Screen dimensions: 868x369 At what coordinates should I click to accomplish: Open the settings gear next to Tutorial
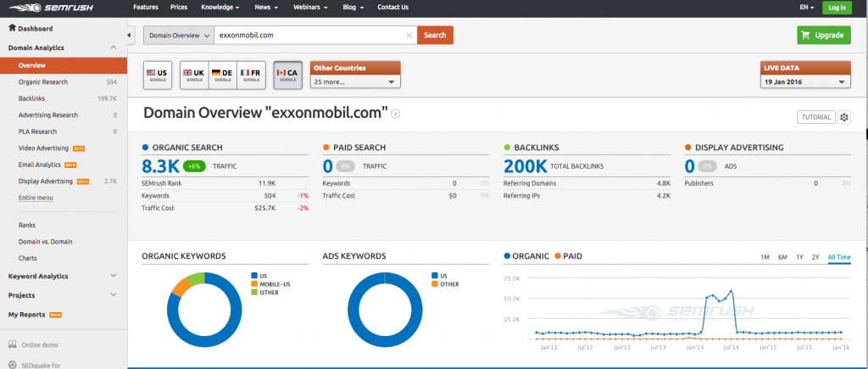844,117
